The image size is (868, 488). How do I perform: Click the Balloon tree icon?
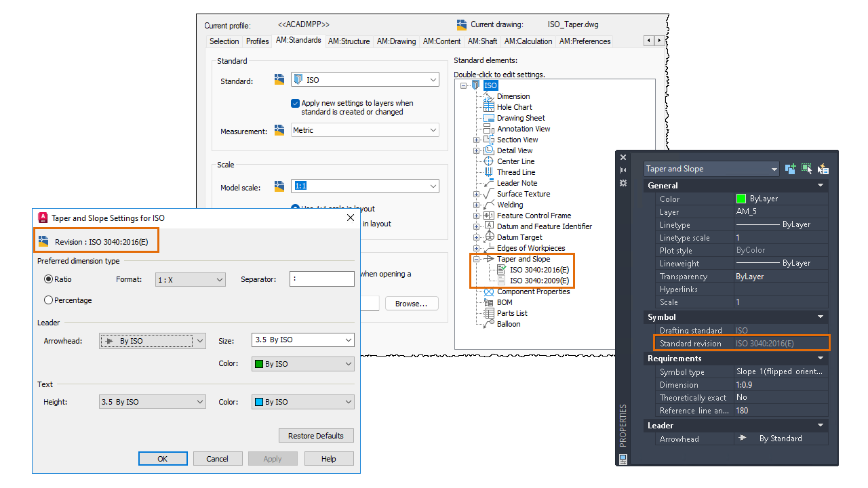point(488,324)
